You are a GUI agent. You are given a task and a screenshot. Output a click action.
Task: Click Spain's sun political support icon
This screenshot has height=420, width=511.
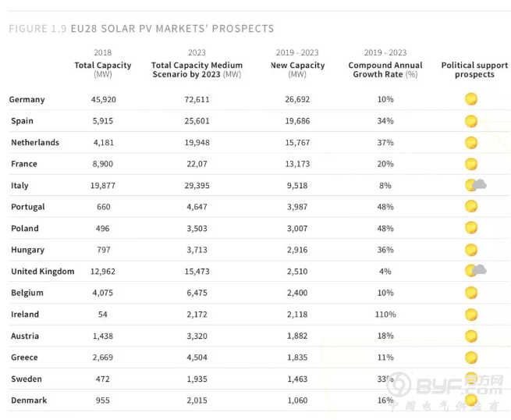470,121
